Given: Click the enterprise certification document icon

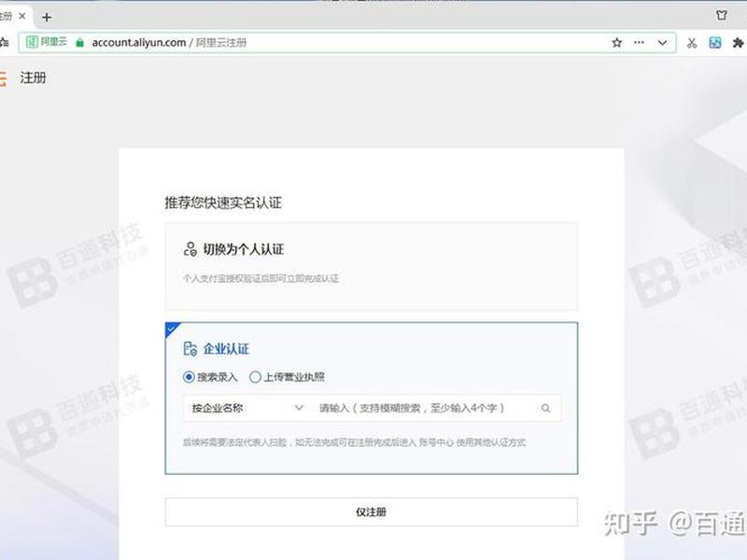Looking at the screenshot, I should 190,348.
